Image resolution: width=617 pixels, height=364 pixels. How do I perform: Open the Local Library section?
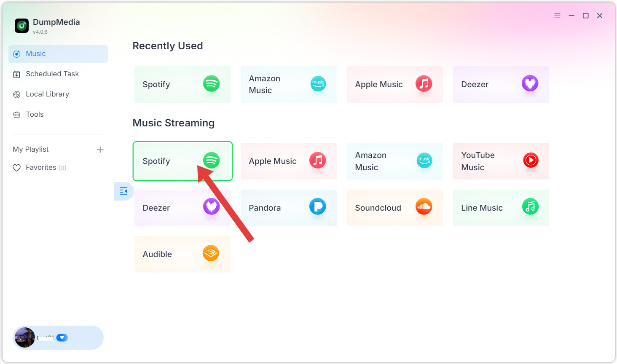point(47,94)
